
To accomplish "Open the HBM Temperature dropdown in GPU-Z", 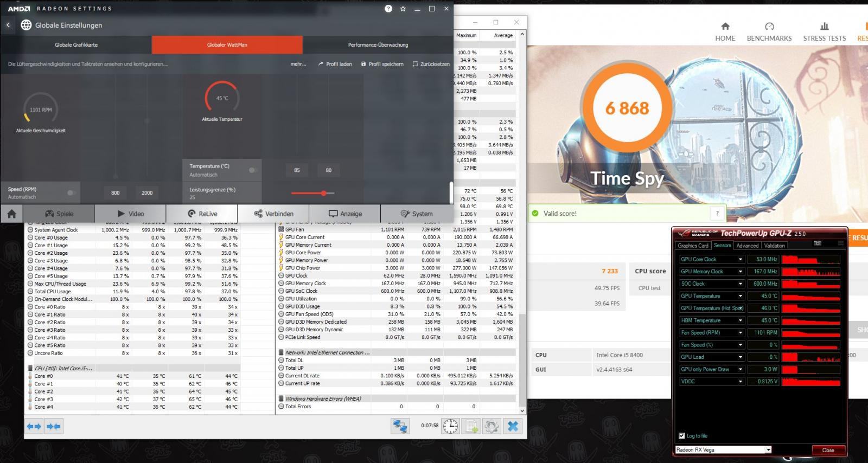I will 740,320.
